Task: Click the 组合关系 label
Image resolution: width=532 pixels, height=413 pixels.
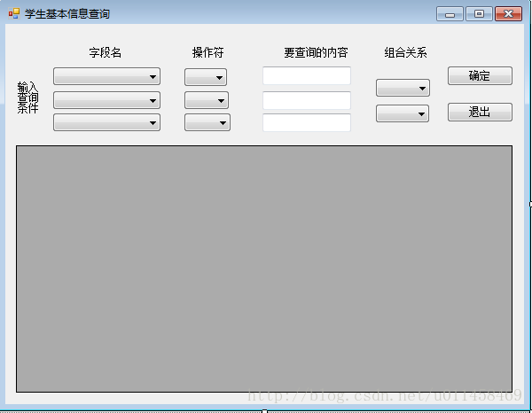Action: 405,52
